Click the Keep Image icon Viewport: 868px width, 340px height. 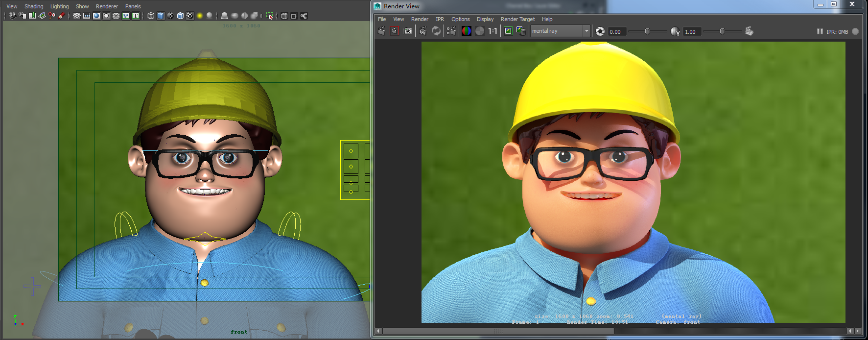(508, 31)
